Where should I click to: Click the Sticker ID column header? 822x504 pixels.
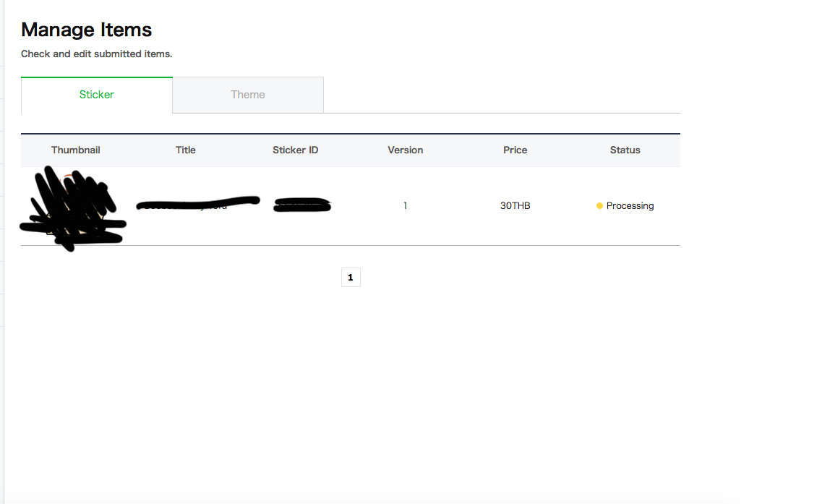click(295, 150)
